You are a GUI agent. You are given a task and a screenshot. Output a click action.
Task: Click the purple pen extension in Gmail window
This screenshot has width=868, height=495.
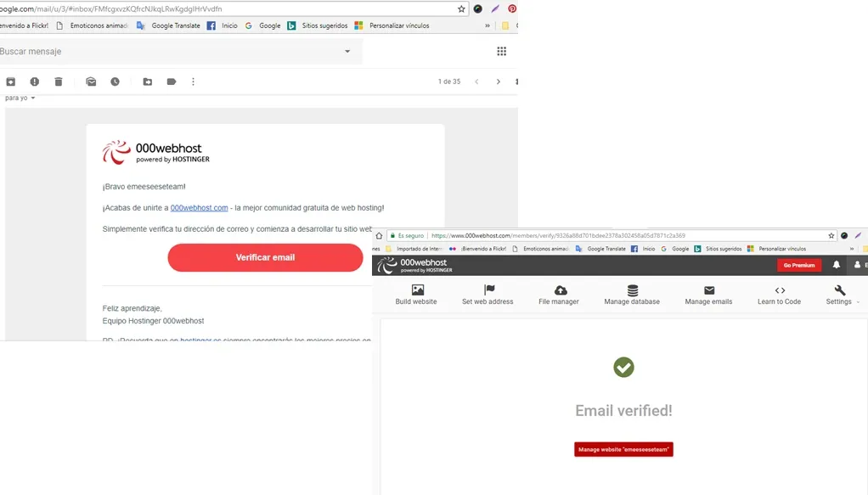[495, 8]
